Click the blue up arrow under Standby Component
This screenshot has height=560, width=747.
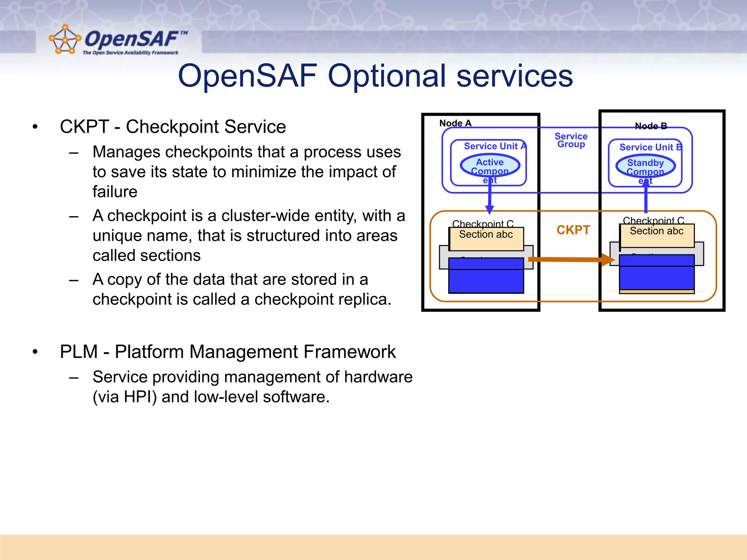tap(646, 196)
